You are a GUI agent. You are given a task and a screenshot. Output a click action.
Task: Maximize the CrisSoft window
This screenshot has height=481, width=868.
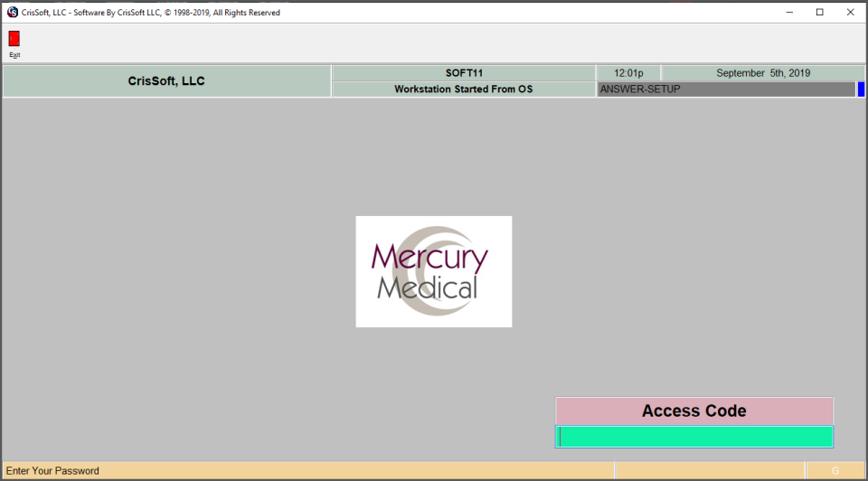(x=820, y=12)
